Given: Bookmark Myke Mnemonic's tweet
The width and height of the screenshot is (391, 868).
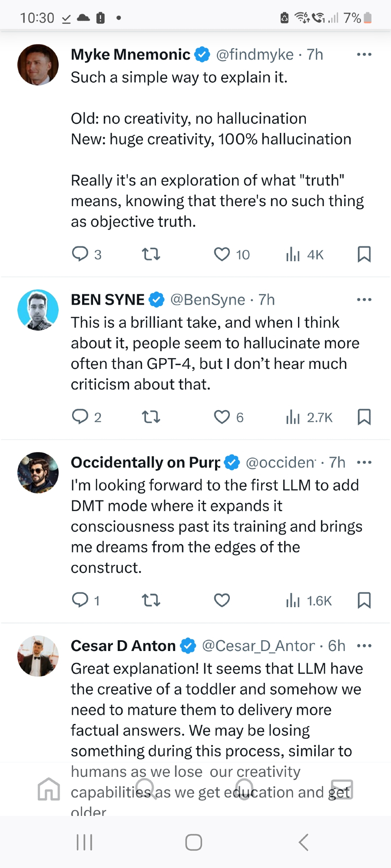Looking at the screenshot, I should tap(364, 254).
